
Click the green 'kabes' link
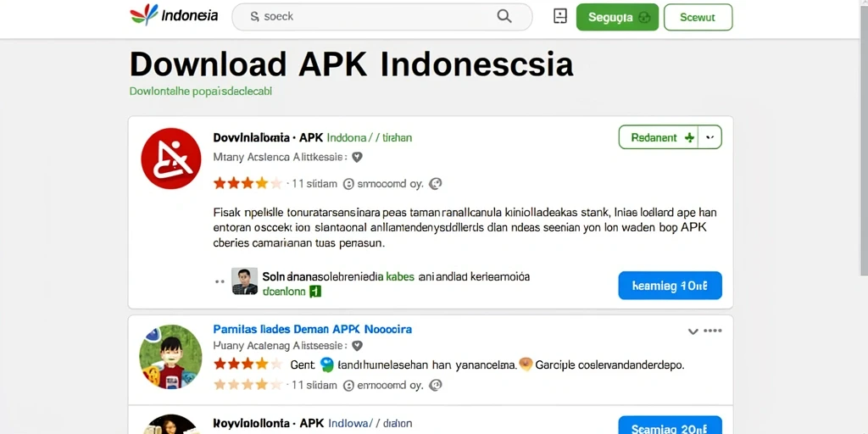tap(400, 276)
